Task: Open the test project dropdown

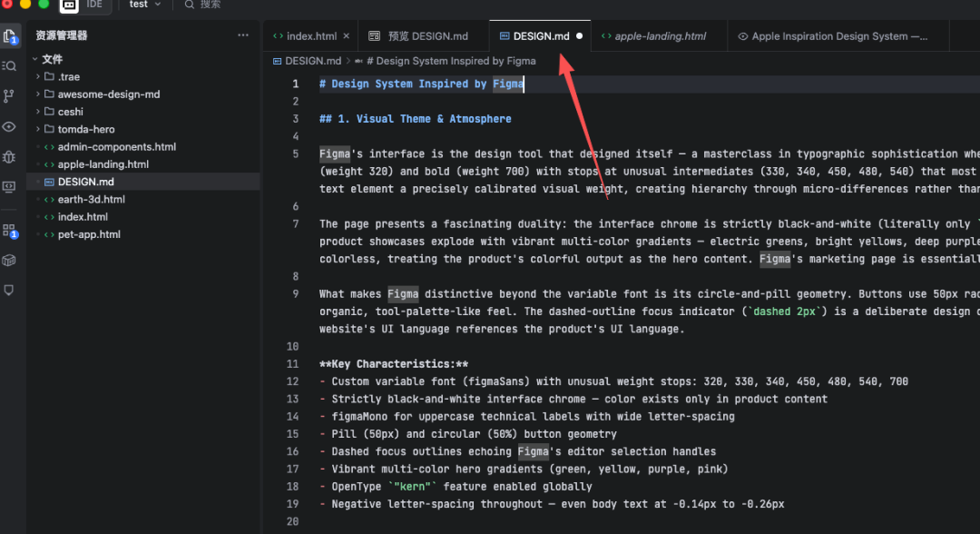Action: coord(144,5)
